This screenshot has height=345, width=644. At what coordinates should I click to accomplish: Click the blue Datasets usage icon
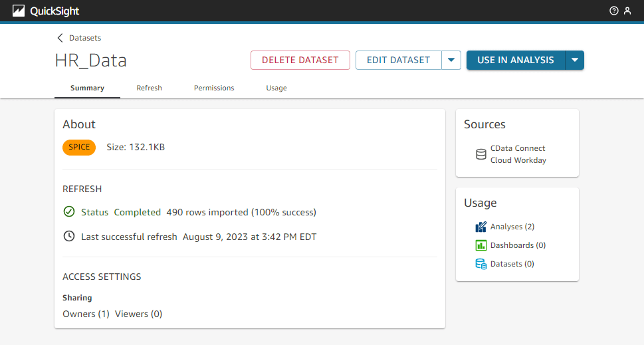(x=481, y=264)
